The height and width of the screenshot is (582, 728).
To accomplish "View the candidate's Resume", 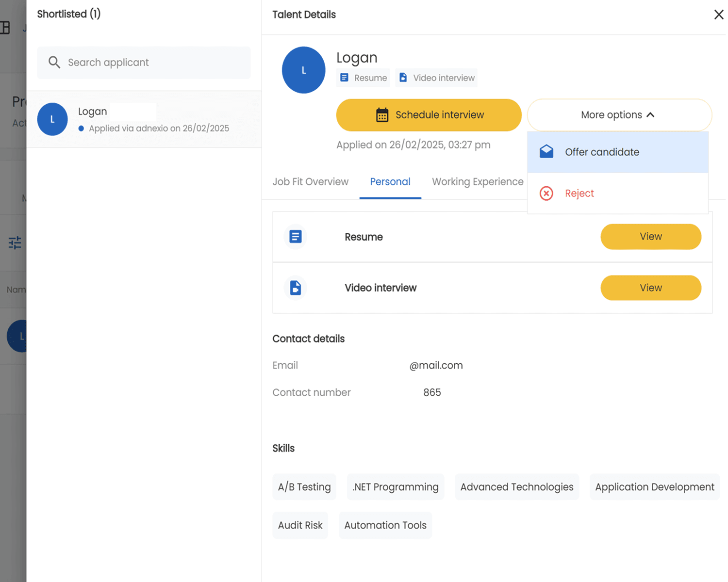I will coord(650,237).
